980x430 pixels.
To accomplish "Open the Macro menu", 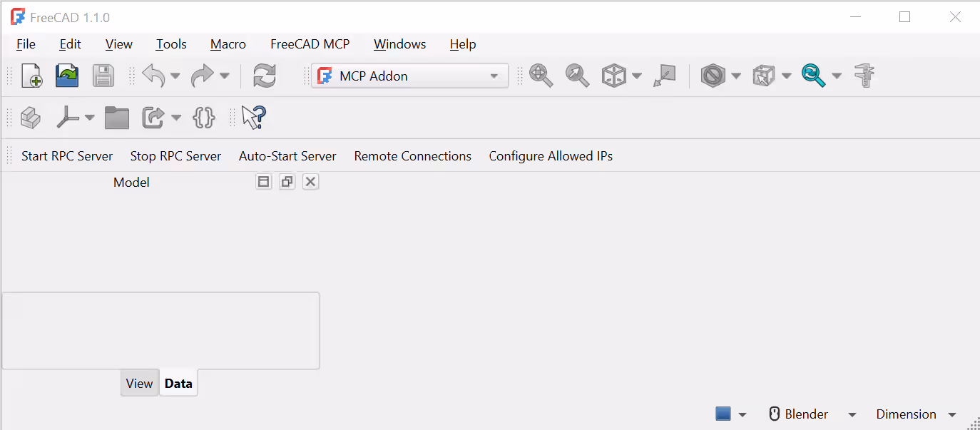I will tap(228, 44).
